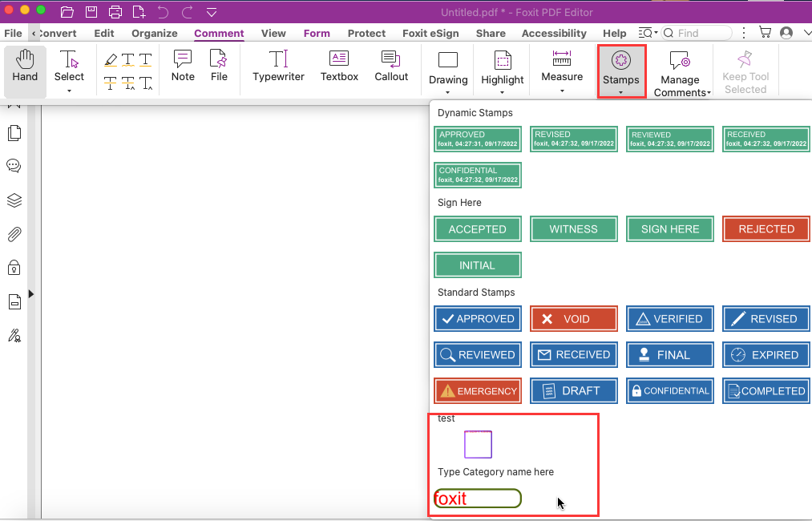This screenshot has width=812, height=521.
Task: Select the REJECTED sign-here stamp
Action: coord(766,228)
